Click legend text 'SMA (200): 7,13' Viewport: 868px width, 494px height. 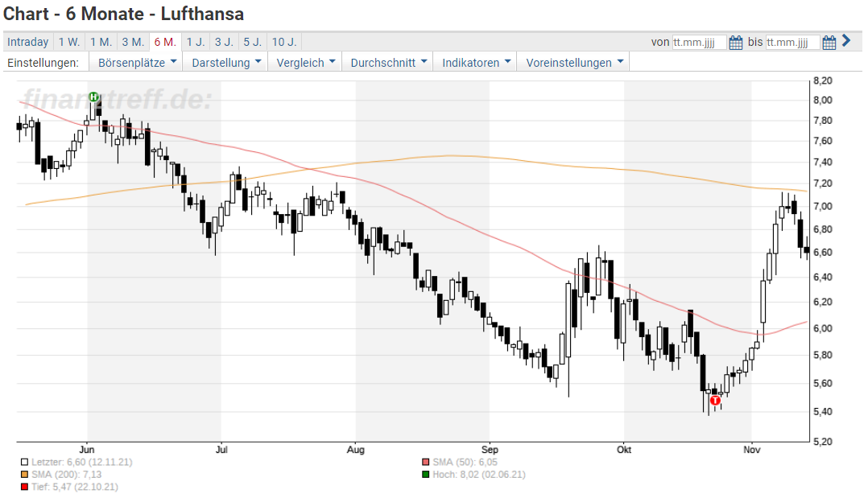(x=66, y=475)
